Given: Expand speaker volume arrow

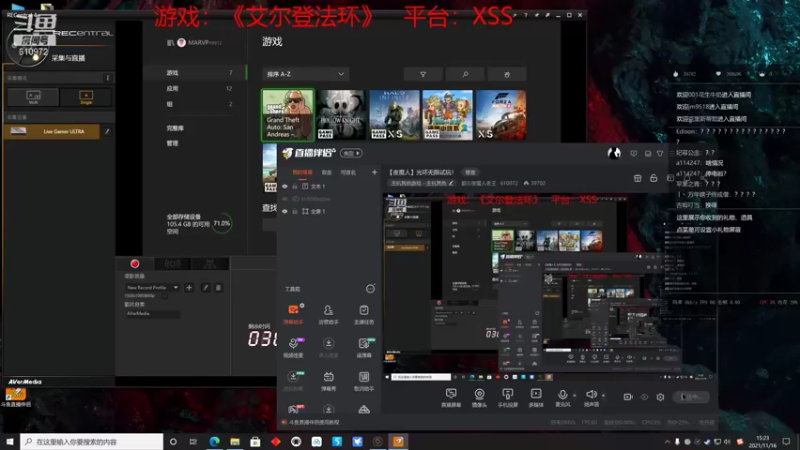Looking at the screenshot, I should tap(603, 395).
